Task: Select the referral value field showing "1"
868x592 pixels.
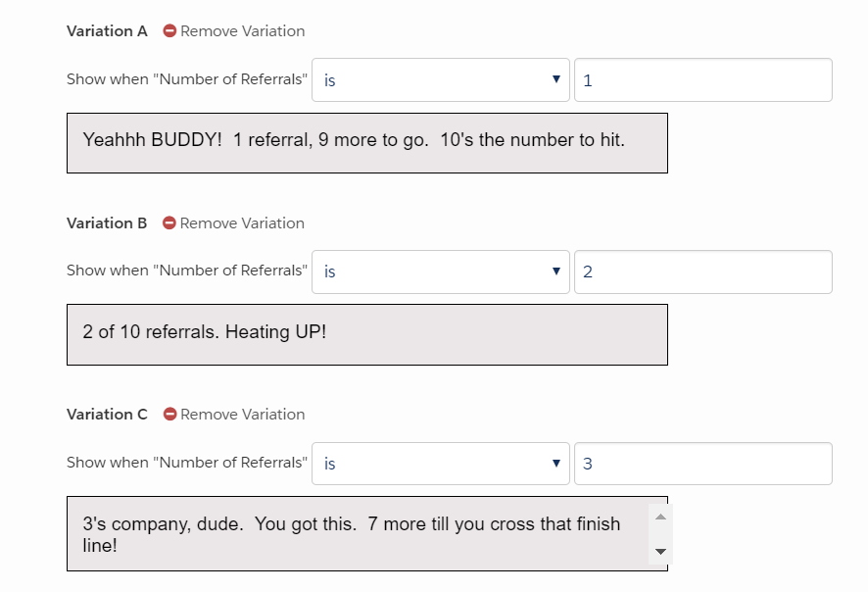Action: 701,79
